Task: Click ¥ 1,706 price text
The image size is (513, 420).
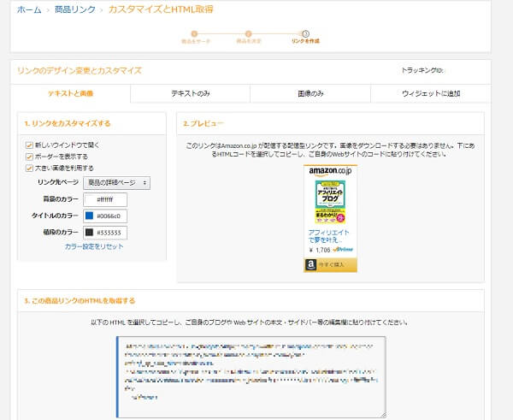Action: [320, 250]
